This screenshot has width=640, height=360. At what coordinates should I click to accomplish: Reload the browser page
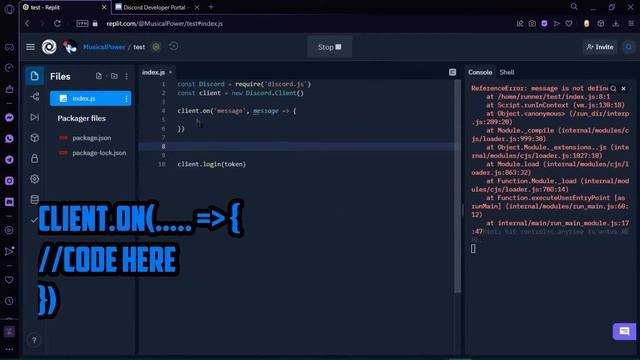point(57,24)
